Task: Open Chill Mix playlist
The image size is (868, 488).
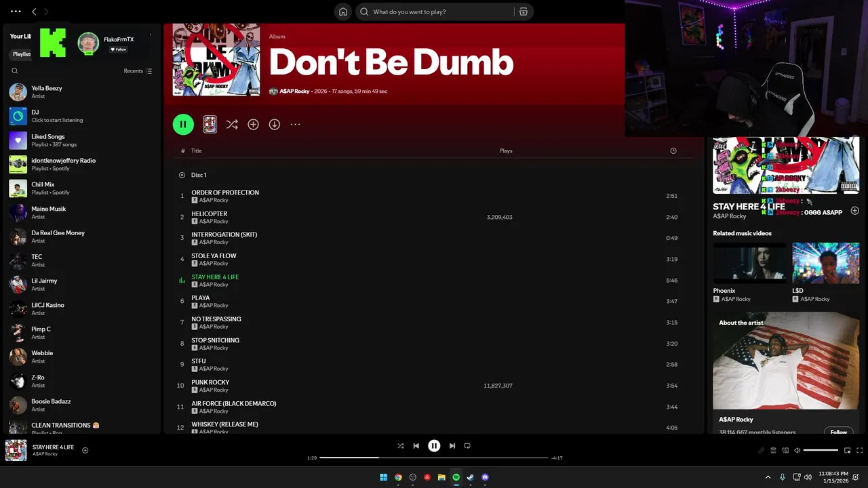Action: (x=81, y=188)
